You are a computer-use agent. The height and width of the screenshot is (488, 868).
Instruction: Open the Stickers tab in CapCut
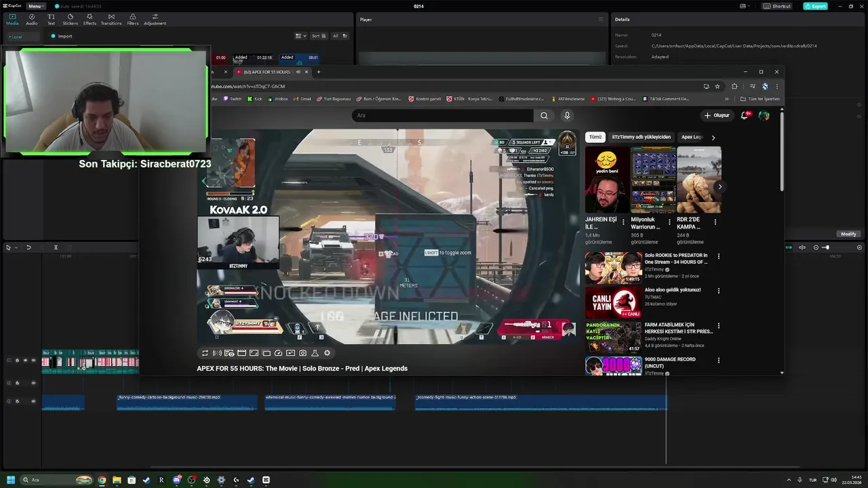(x=70, y=19)
